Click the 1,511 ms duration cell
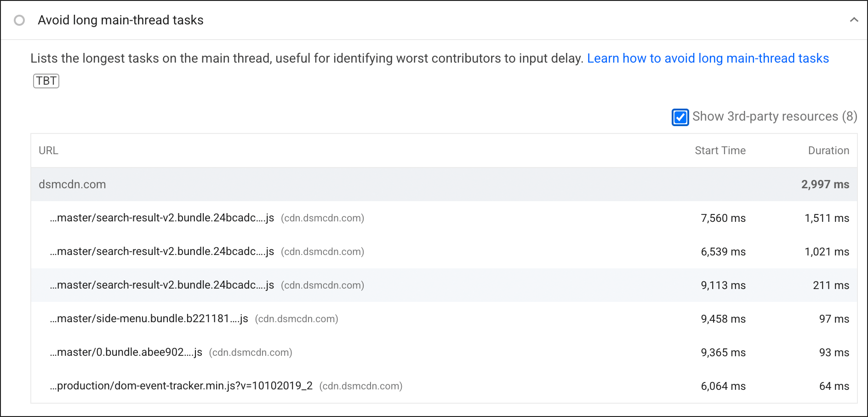 [827, 218]
